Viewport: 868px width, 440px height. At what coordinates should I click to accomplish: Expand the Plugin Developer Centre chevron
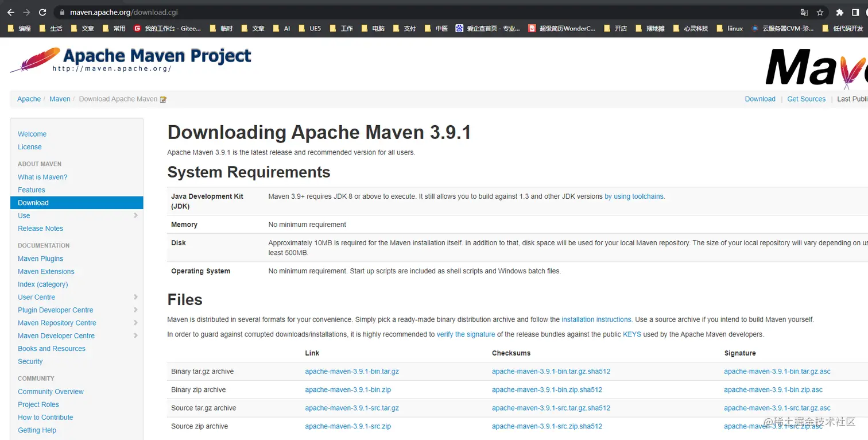(x=135, y=310)
